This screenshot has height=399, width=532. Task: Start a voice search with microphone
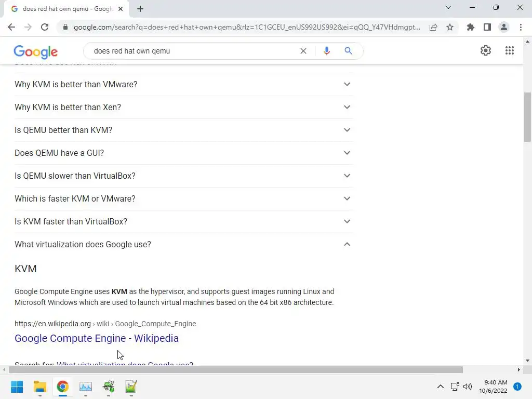(x=326, y=51)
